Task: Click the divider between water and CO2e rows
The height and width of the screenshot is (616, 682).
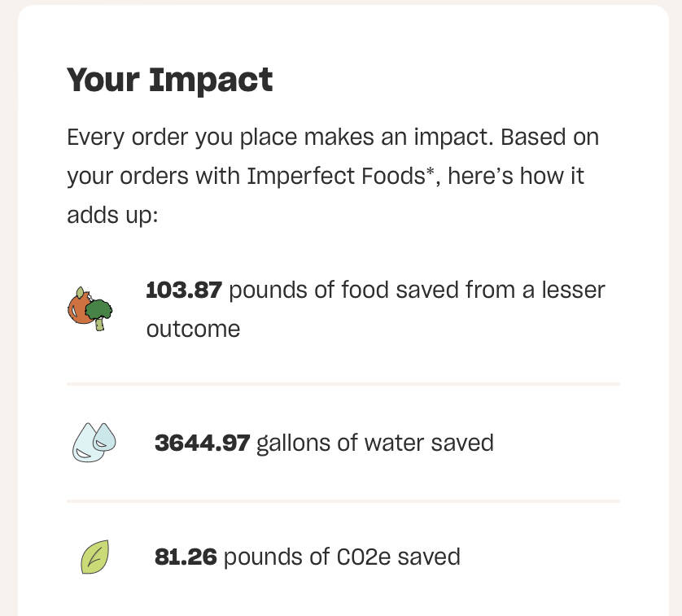Action: pos(343,501)
